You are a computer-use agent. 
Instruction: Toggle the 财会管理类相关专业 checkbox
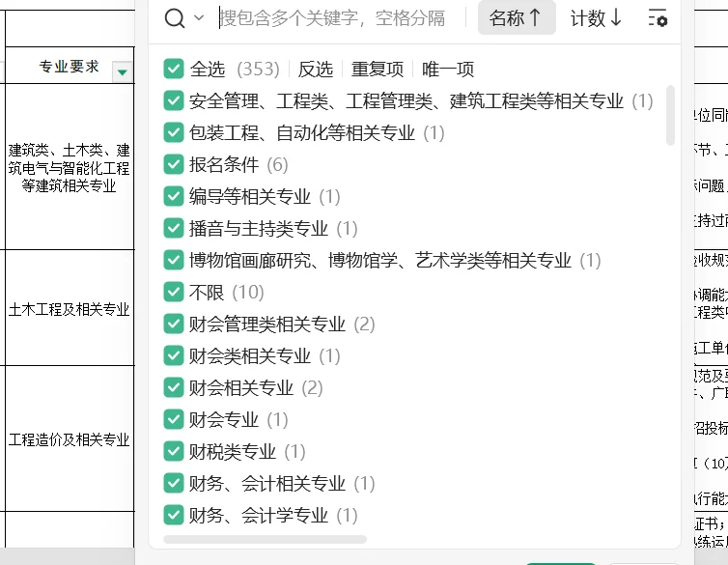click(x=174, y=324)
